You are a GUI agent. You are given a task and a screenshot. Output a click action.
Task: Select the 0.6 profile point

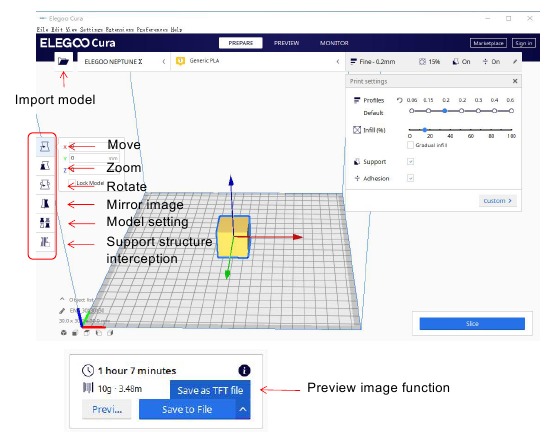coord(511,111)
